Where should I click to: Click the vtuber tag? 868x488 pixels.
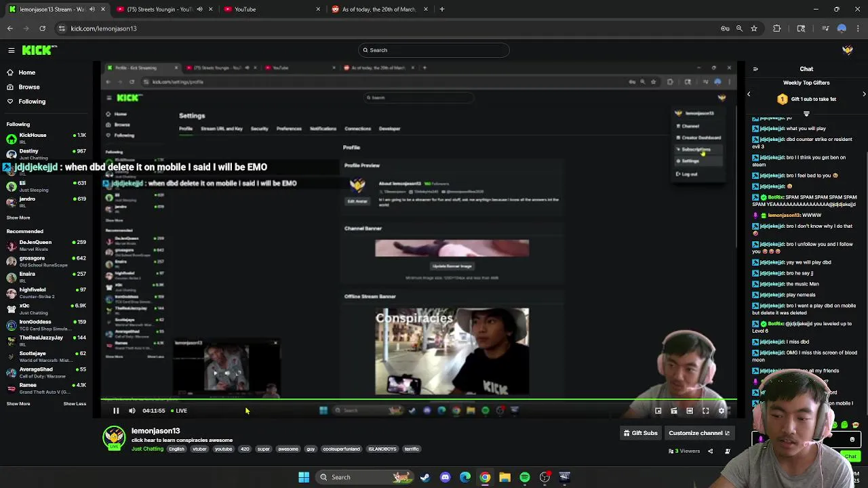[199, 449]
